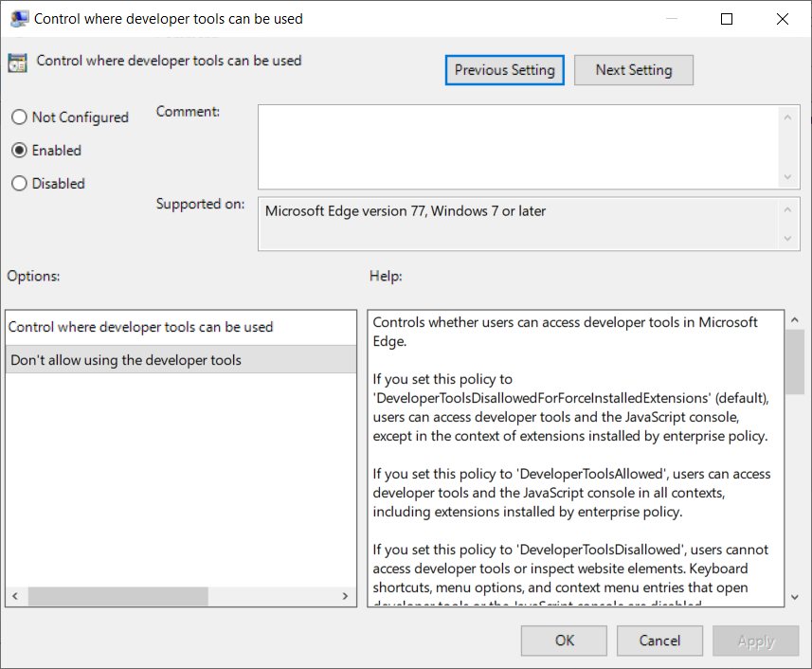Click the Supported on scroll up arrow
Screen dimensions: 812x669
click(787, 209)
